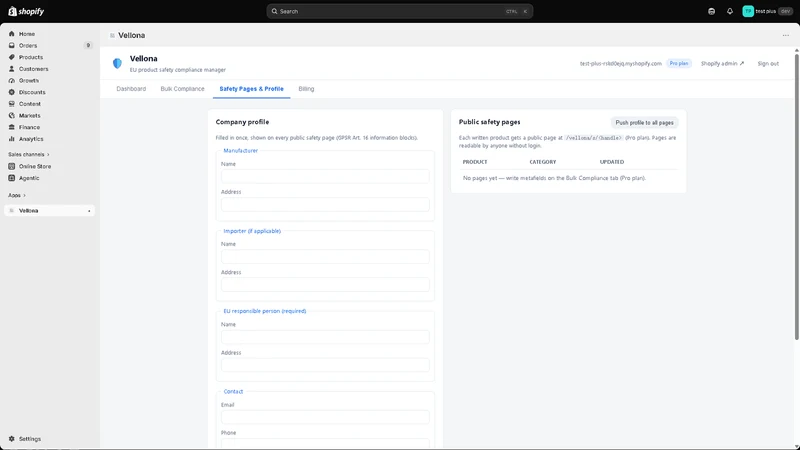Click the UPDATED column header

[x=612, y=162]
